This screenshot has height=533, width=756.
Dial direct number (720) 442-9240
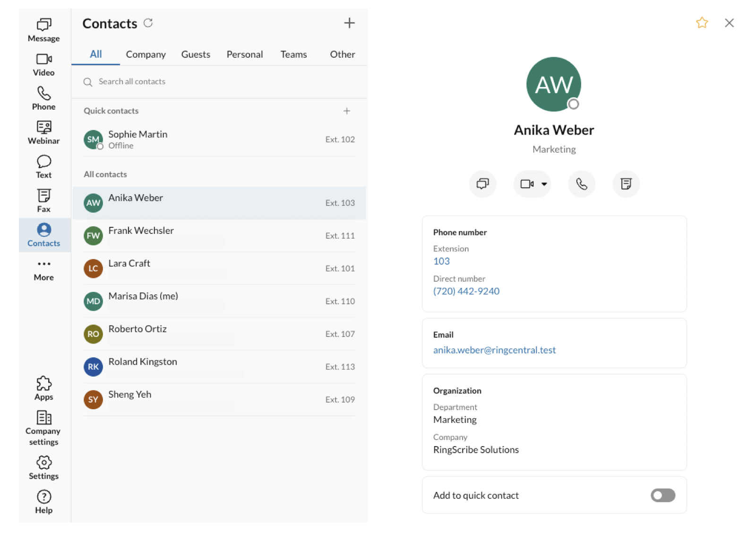466,291
